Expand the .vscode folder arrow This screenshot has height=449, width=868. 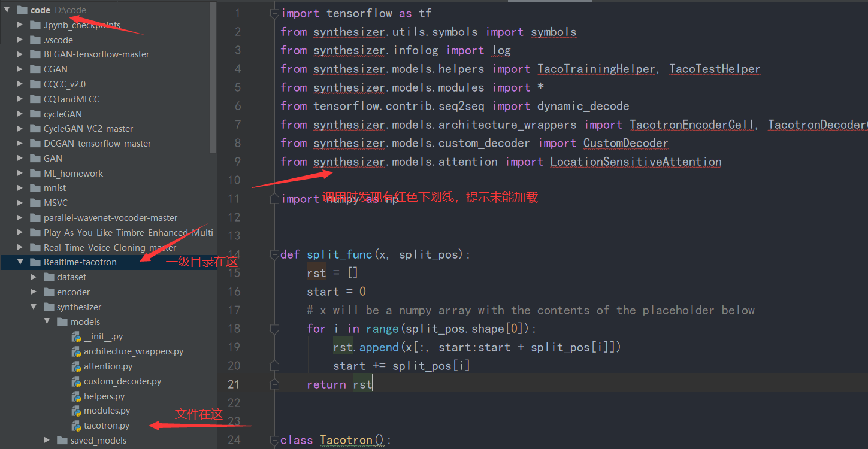[x=20, y=40]
